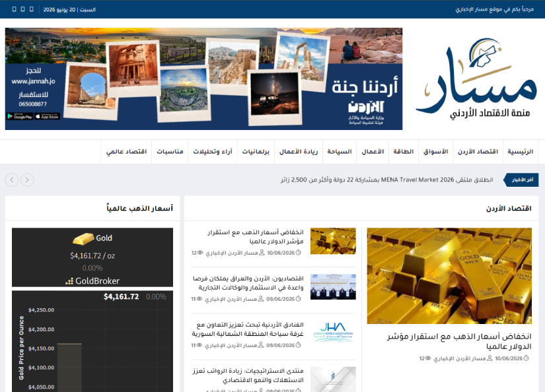545x392 pixels.
Task: Click clock icon on الأردن والعراق article
Action: point(298,299)
